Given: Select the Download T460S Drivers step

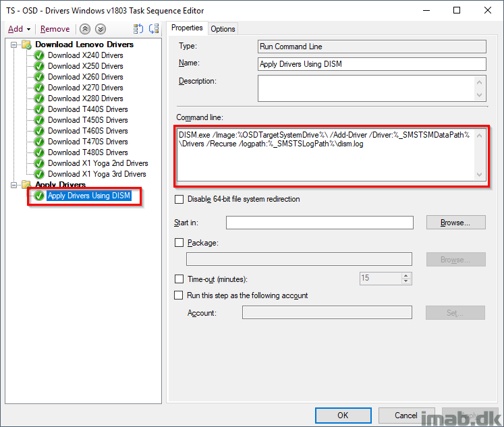Looking at the screenshot, I should [x=88, y=131].
